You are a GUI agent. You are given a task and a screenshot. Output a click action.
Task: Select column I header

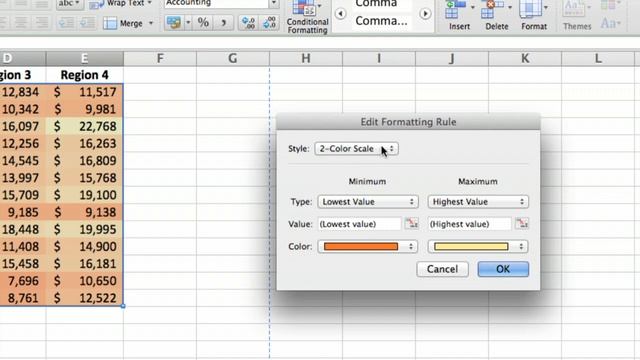(x=379, y=58)
